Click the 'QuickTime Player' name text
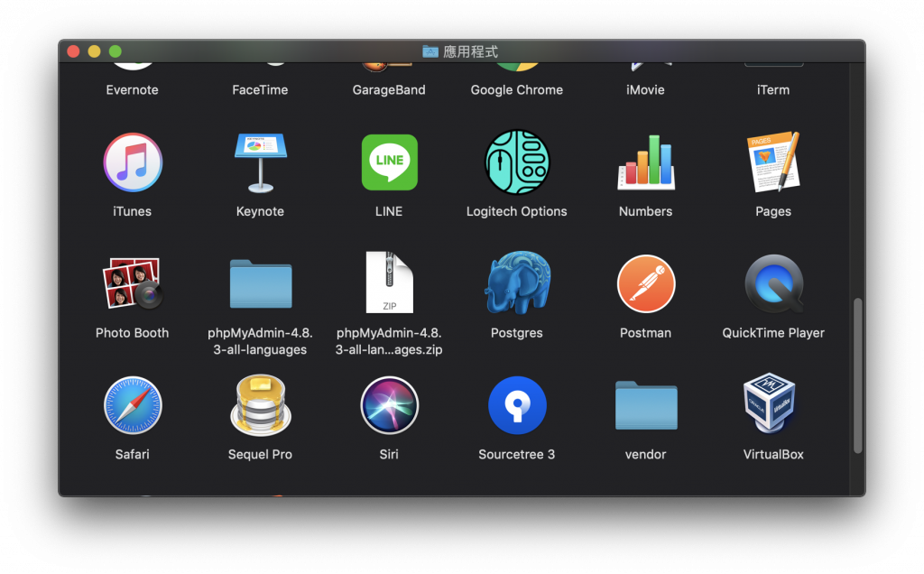924x574 pixels. (773, 333)
